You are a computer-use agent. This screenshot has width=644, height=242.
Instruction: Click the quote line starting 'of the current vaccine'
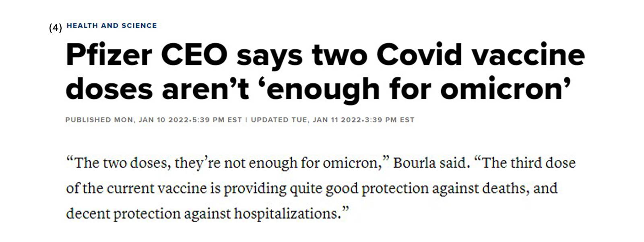[312, 188]
